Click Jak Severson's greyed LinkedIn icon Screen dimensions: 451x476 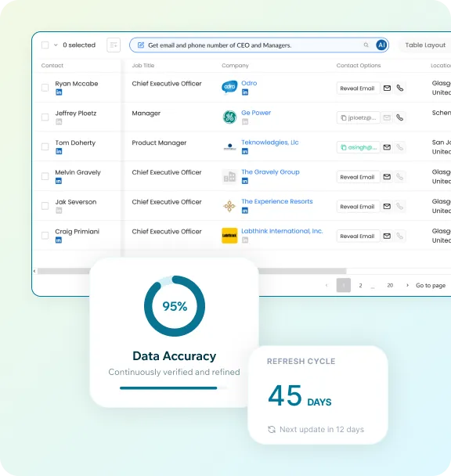pyautogui.click(x=59, y=211)
